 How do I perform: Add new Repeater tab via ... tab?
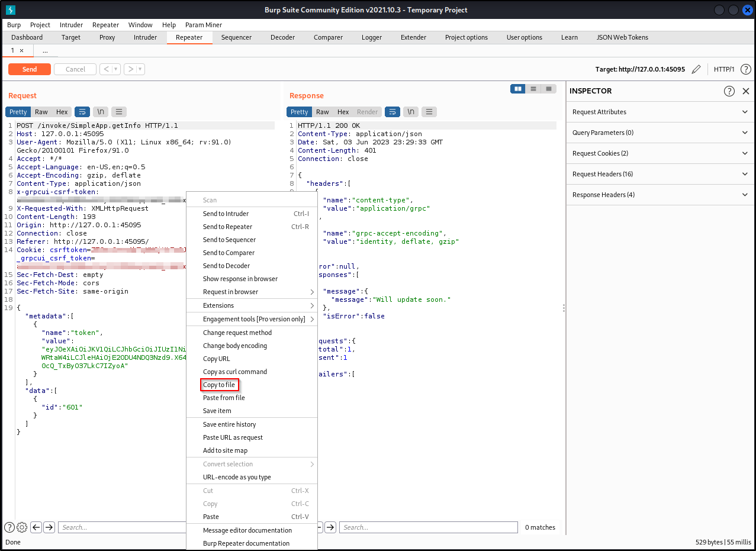click(45, 51)
